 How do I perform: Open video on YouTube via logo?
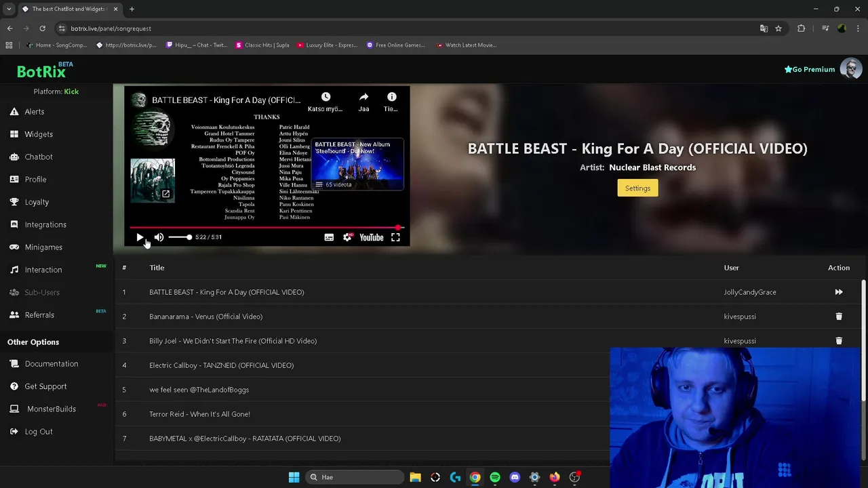pos(371,237)
